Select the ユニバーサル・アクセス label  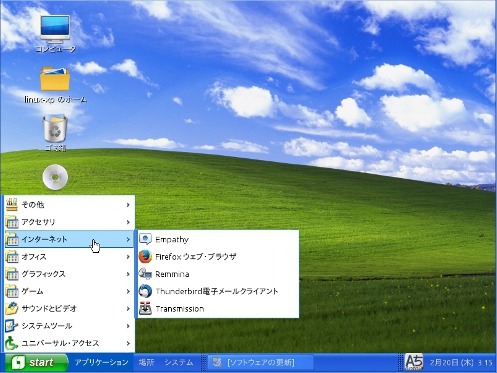coord(60,343)
